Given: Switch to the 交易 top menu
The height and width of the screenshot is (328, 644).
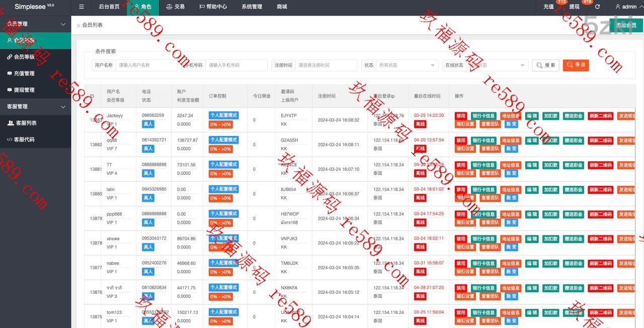Looking at the screenshot, I should 175,7.
